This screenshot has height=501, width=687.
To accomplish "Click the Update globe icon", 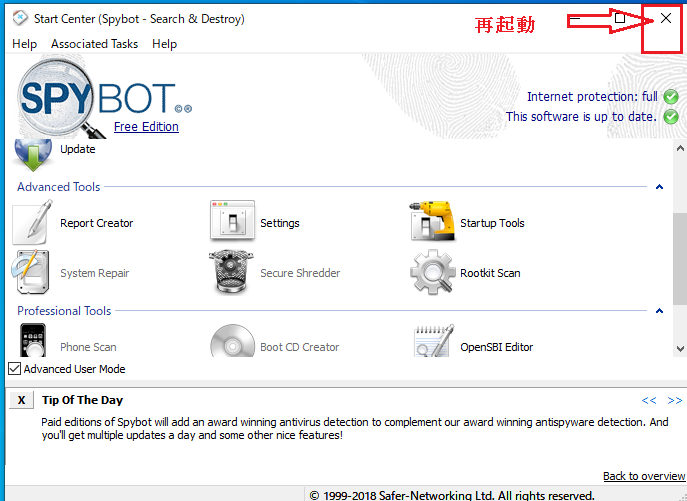I will [33, 154].
